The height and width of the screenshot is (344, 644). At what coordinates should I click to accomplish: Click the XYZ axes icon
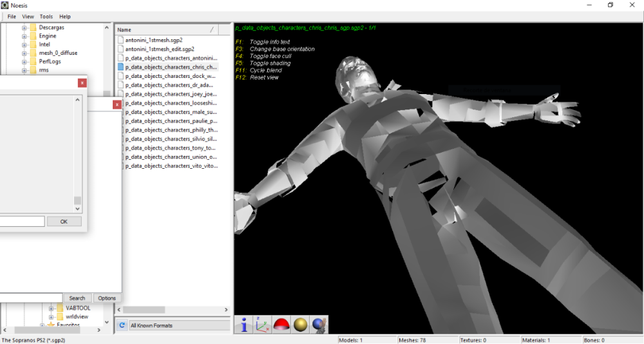point(262,325)
